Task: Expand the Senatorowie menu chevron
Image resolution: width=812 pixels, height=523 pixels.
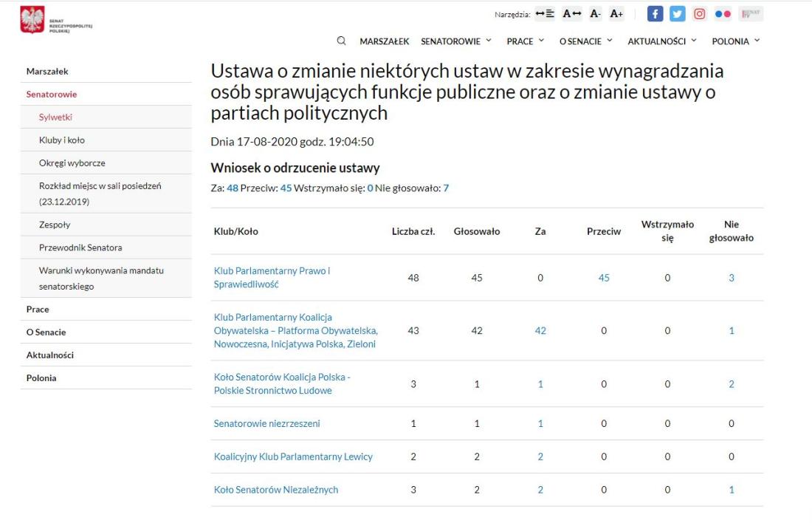Action: pyautogui.click(x=489, y=41)
